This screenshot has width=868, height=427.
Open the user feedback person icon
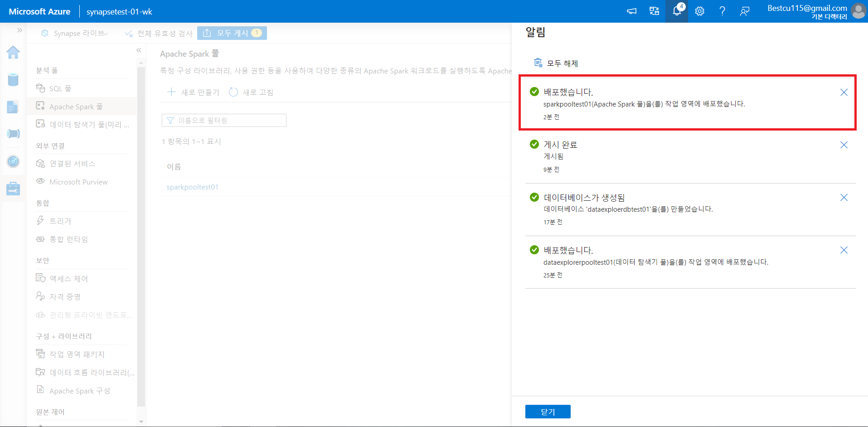(745, 11)
